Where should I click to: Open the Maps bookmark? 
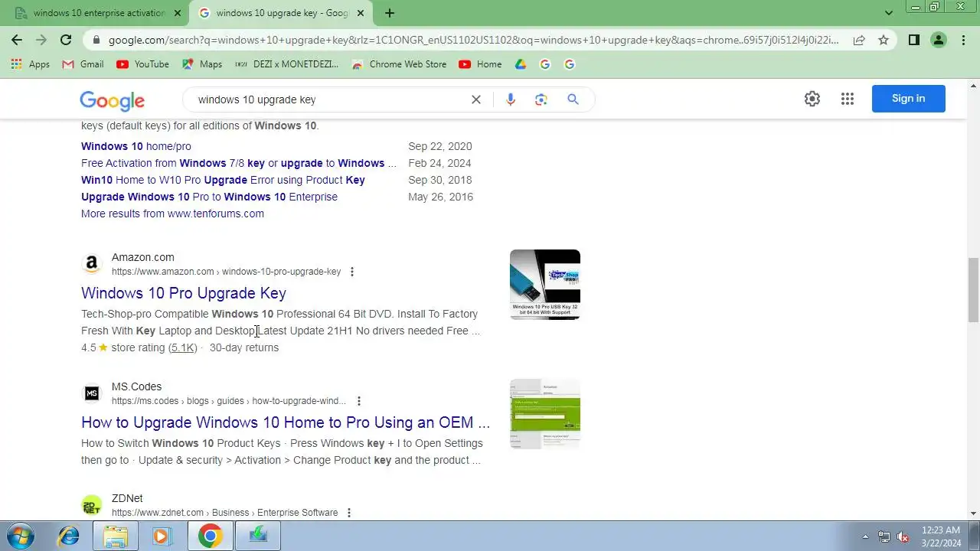202,64
